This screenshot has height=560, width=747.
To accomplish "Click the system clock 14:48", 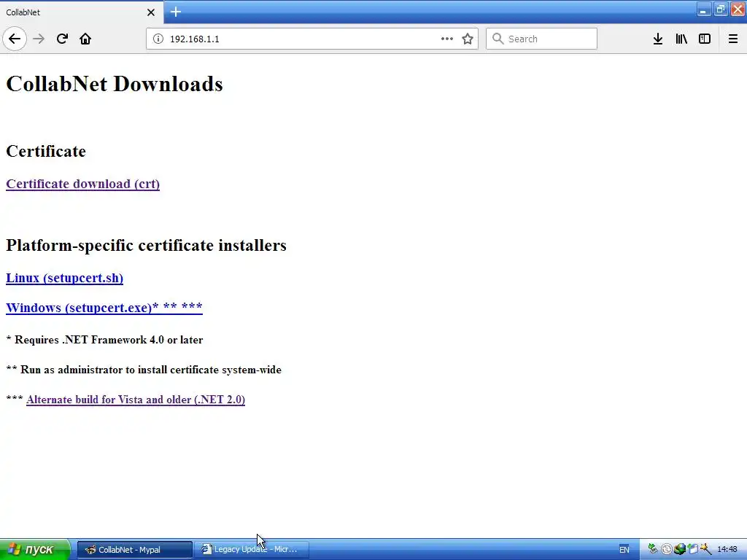I will pos(727,550).
